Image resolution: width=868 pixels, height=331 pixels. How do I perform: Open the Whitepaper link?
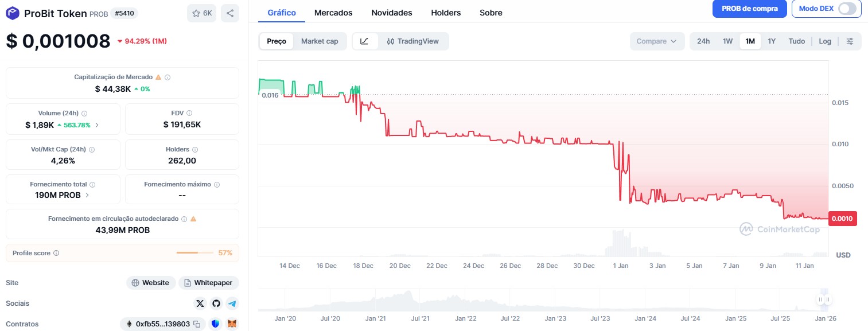click(209, 283)
